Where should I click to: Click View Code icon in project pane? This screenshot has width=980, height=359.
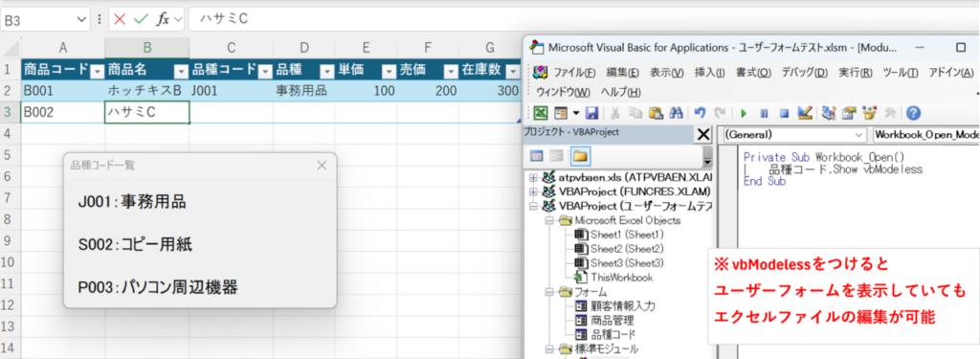pyautogui.click(x=536, y=156)
